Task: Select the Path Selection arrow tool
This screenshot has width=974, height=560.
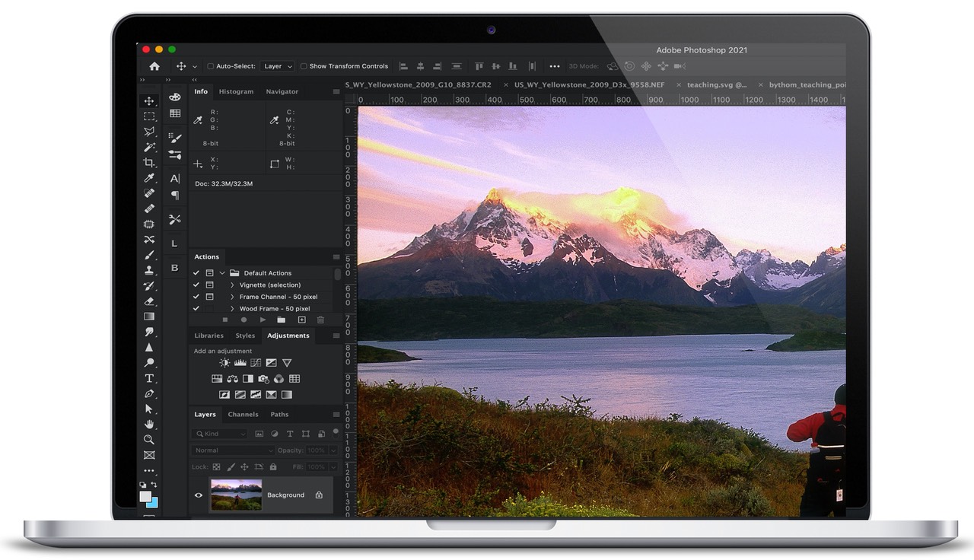Action: (149, 409)
